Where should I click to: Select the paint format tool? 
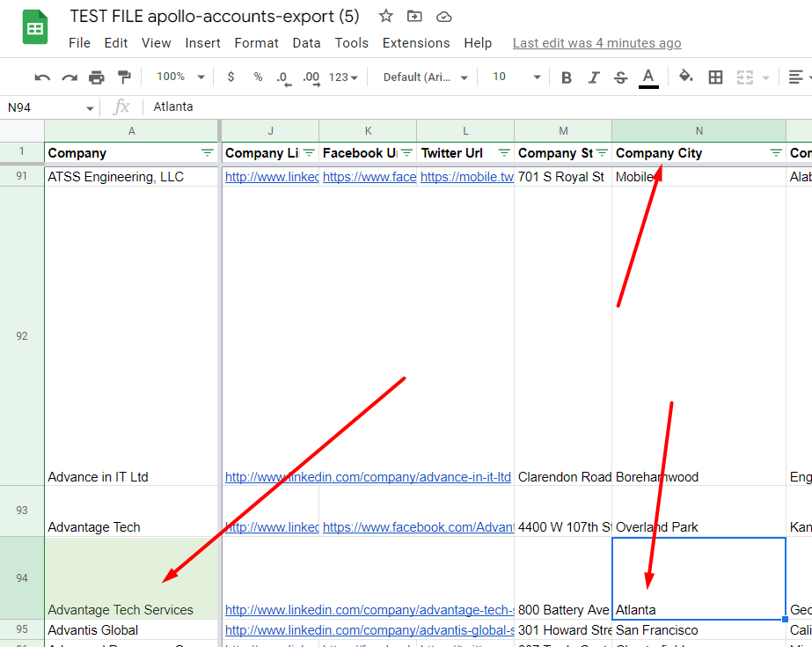tap(123, 77)
